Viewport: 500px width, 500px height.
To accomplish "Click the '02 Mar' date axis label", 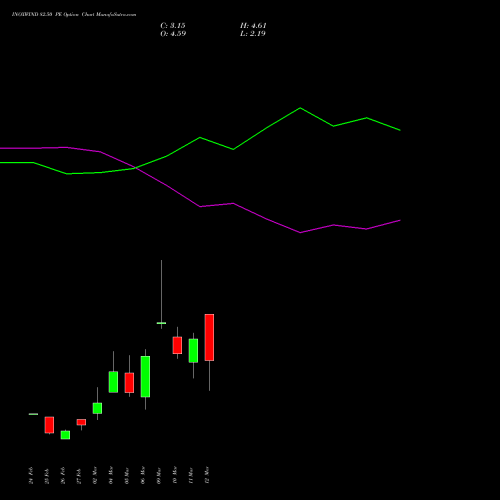I will point(95,475).
